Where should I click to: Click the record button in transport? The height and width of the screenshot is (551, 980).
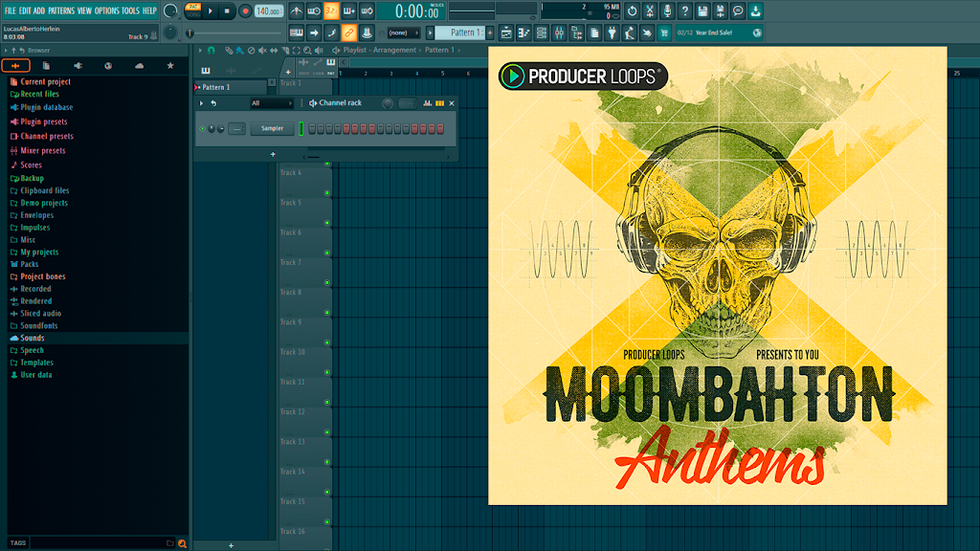coord(245,11)
